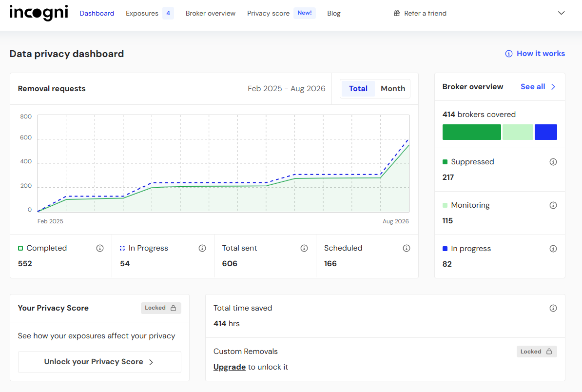Click the incogni logo
Screen dimensions: 582x392
pos(39,13)
